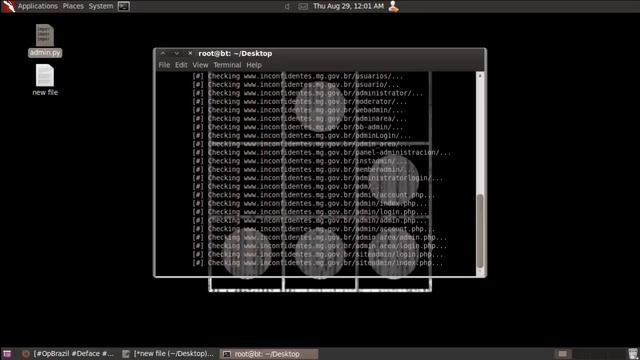
Task: Click the line checking /siteadmin/login.php
Action: tap(318, 254)
